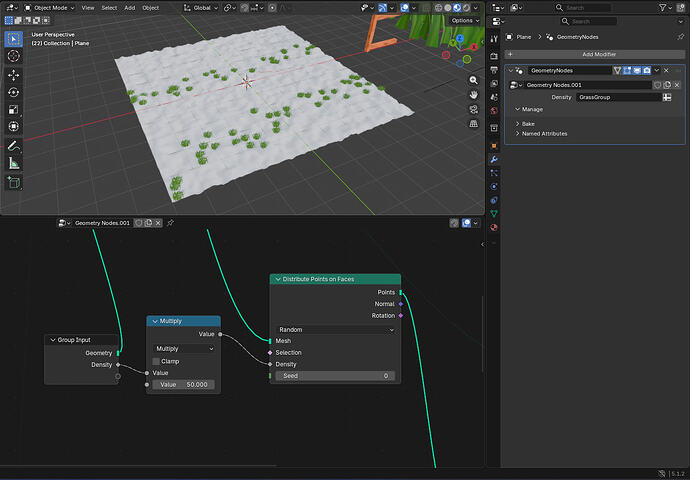Open the Tool properties tab
The image size is (690, 480).
click(494, 39)
